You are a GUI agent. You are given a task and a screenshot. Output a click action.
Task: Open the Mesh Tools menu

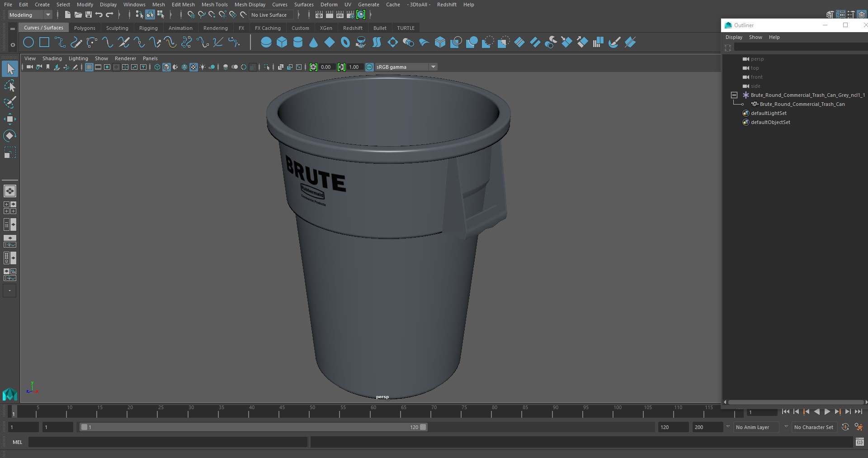[214, 5]
